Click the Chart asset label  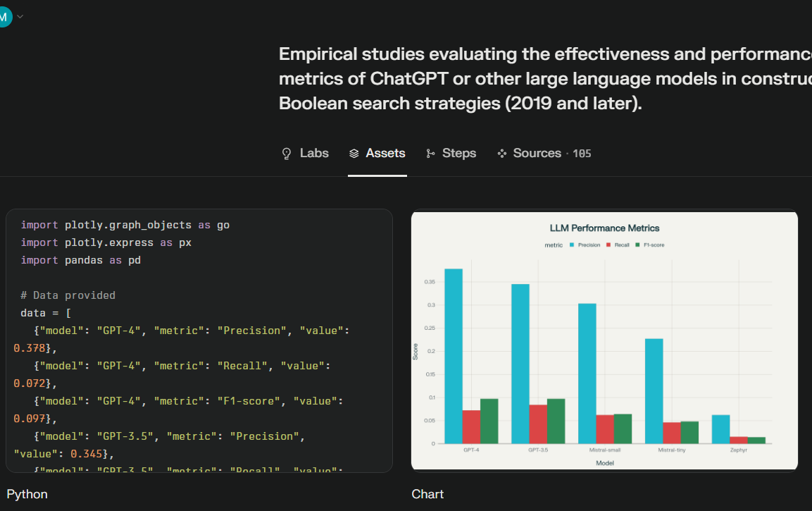click(427, 494)
